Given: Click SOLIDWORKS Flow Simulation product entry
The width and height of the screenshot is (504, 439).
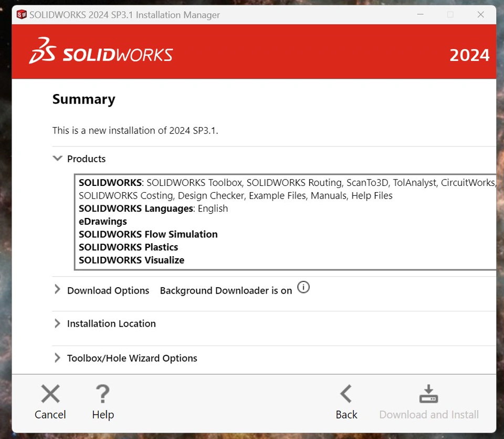Looking at the screenshot, I should [x=148, y=234].
